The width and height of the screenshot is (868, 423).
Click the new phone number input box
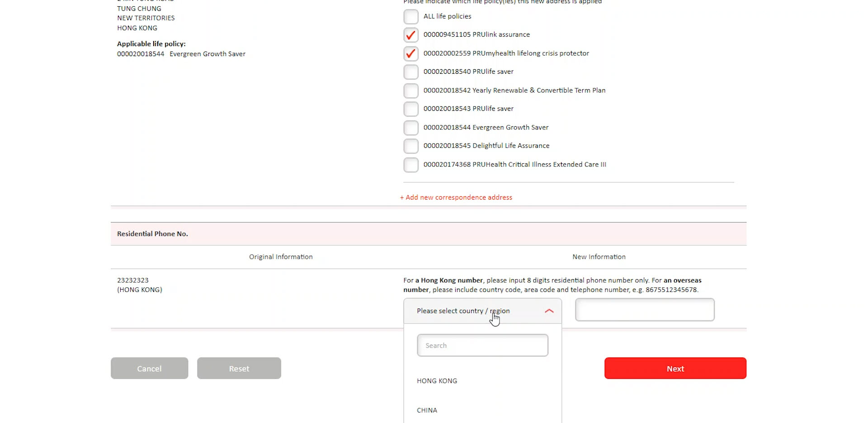(x=644, y=309)
